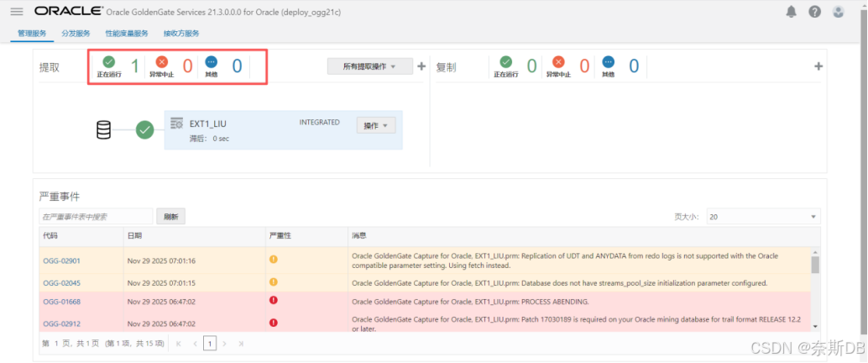Switch to the 性能度量服务 tab
This screenshot has height=363, width=868.
pos(126,34)
